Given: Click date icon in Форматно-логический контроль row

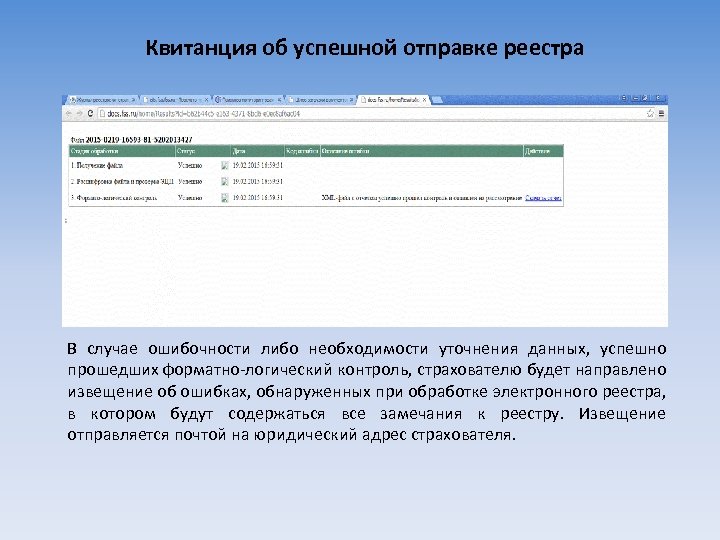Looking at the screenshot, I should 225,198.
